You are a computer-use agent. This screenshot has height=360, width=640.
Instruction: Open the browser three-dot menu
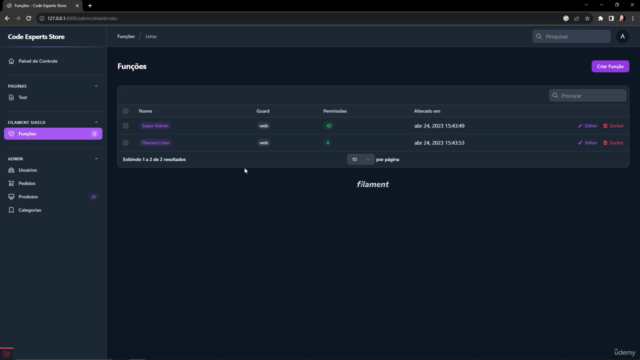coord(633,18)
